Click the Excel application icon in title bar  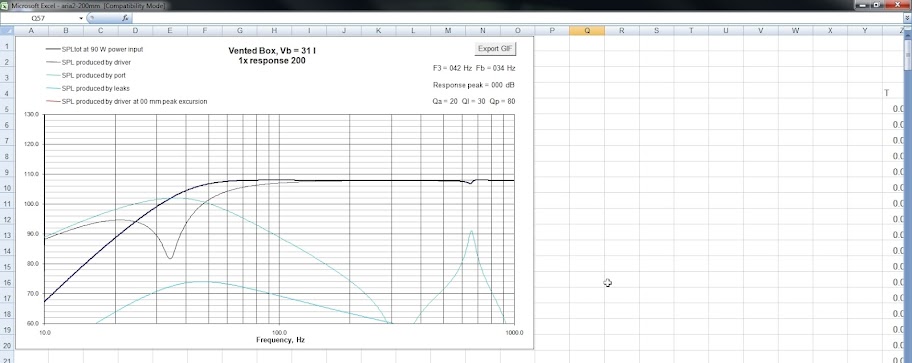coord(5,5)
